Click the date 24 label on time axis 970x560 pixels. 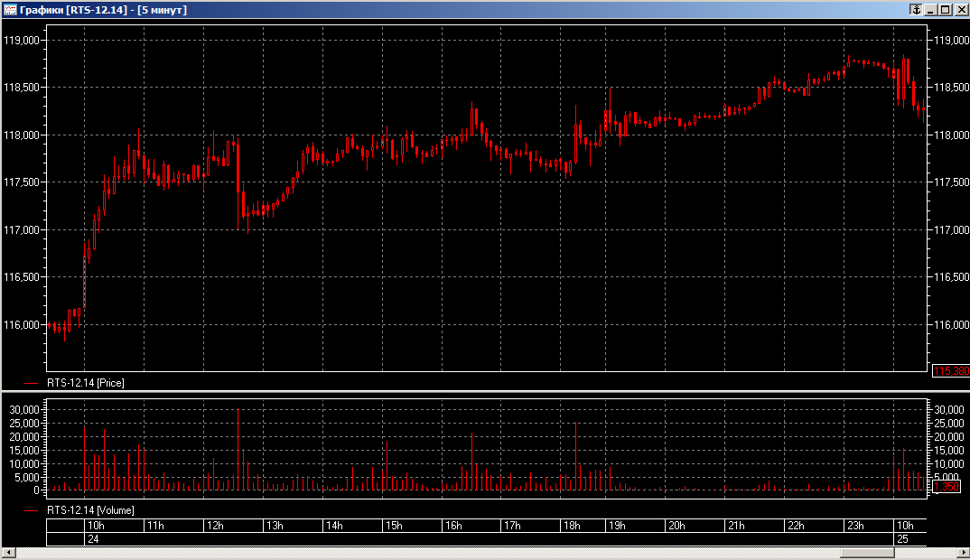click(x=92, y=539)
